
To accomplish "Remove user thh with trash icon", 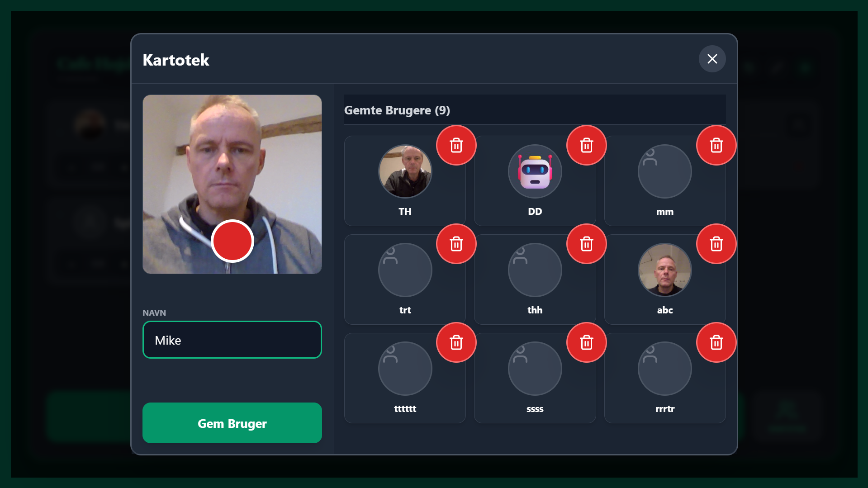I will click(x=586, y=244).
